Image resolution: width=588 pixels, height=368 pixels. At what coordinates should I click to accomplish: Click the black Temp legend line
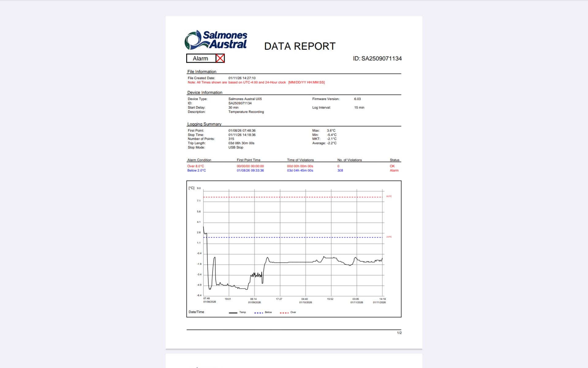[x=233, y=312]
